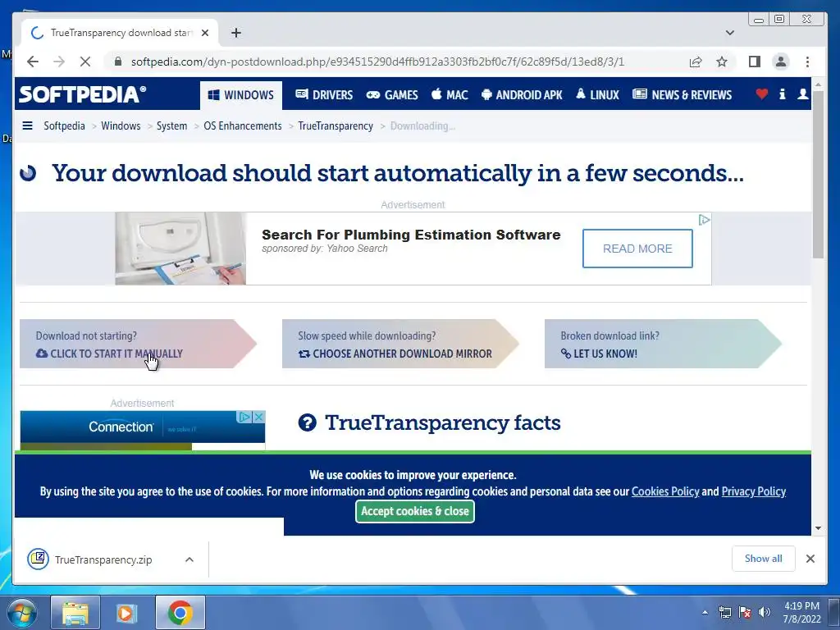View site info via padlock icon
This screenshot has width=840, height=630.
point(118,62)
